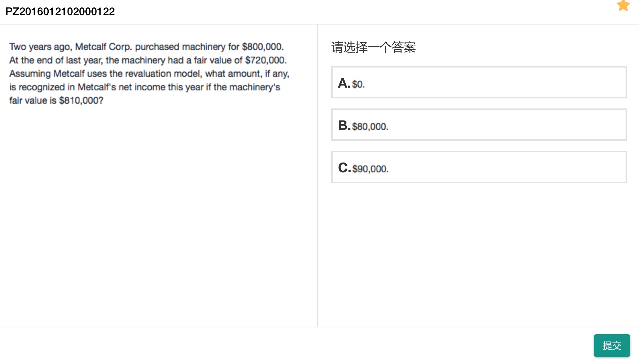Click the $90,000. answer text
This screenshot has height=364, width=639.
pos(370,169)
